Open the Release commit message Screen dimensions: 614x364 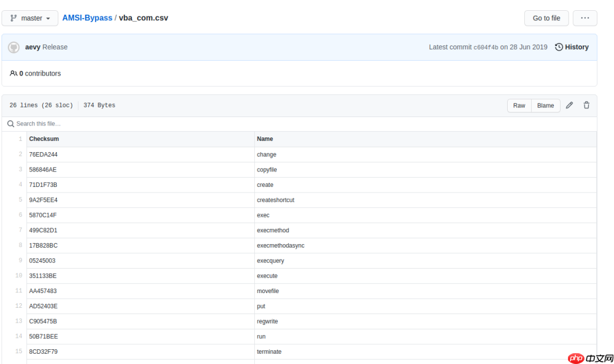click(x=55, y=47)
